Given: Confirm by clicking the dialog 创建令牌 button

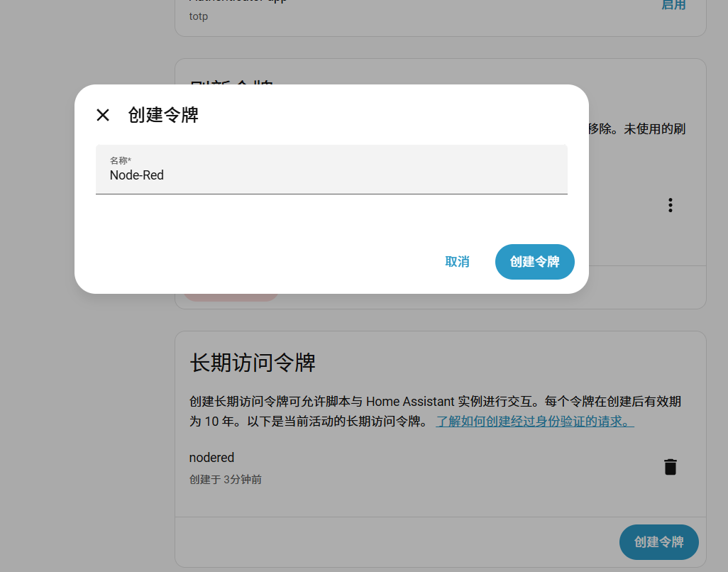Looking at the screenshot, I should click(x=534, y=262).
